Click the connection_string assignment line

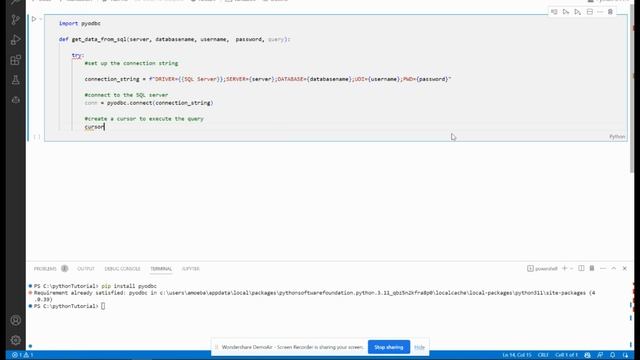[x=268, y=79]
